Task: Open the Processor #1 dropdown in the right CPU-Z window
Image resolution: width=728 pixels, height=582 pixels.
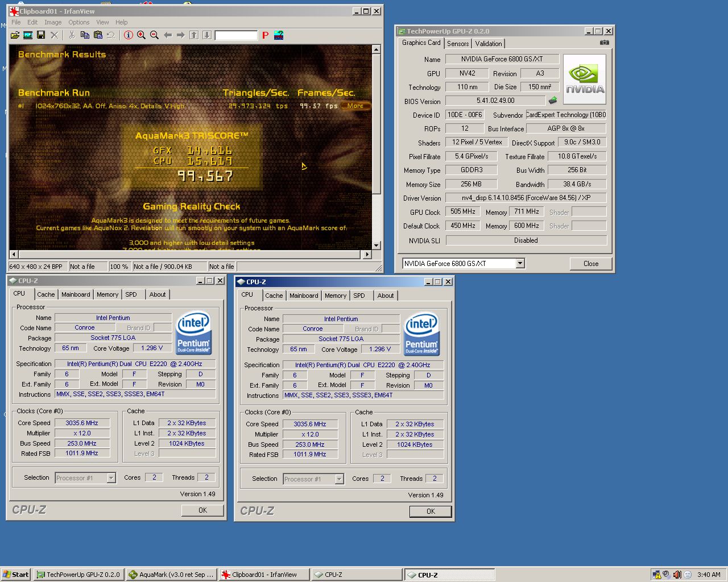Action: [339, 479]
